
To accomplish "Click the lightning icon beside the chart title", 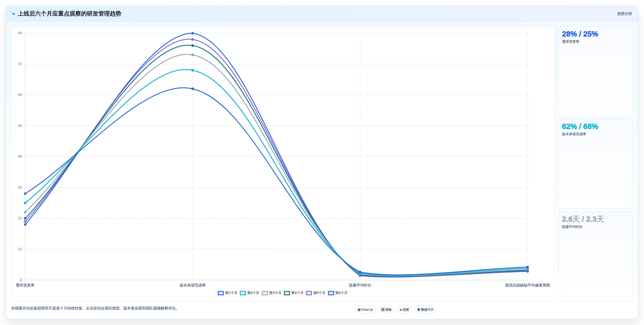I will (x=14, y=14).
